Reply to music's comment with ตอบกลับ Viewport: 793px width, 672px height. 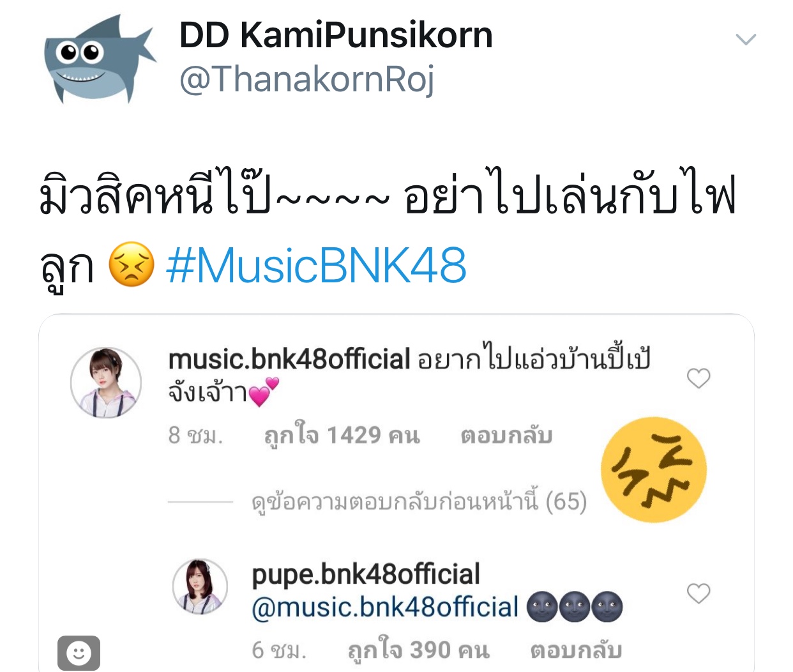(506, 436)
